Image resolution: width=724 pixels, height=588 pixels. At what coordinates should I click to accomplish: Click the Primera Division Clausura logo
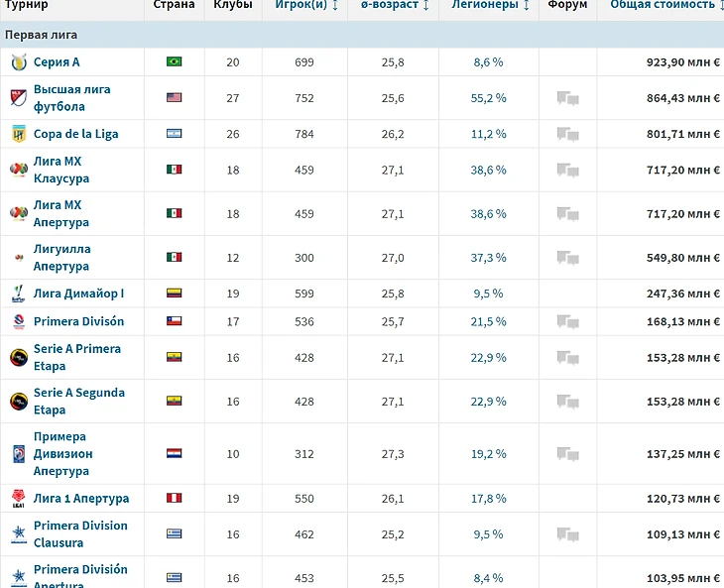19,534
